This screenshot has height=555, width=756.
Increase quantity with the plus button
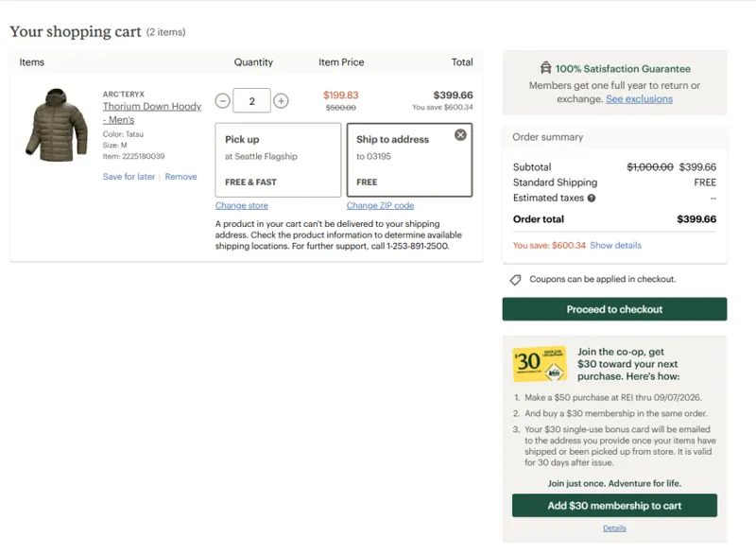click(x=281, y=101)
